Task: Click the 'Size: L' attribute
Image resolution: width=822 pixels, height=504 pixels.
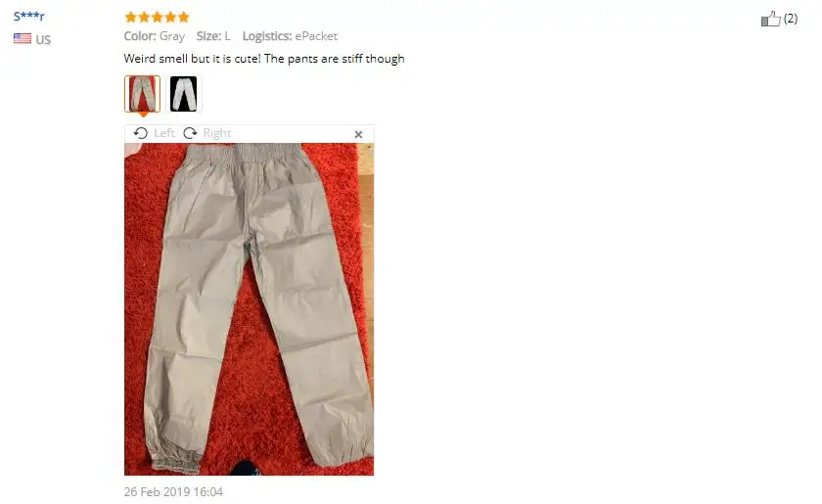Action: coord(213,36)
